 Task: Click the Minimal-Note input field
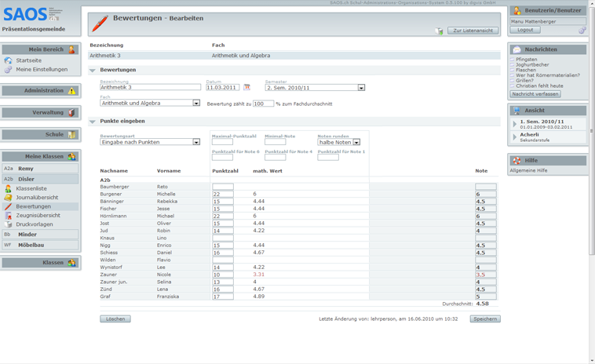[275, 142]
